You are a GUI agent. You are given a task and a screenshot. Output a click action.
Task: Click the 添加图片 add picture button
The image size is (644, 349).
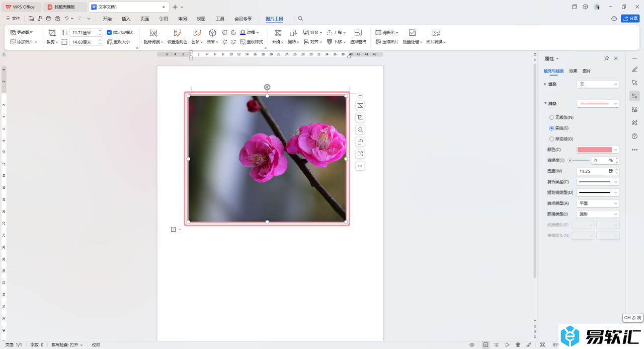[x=23, y=42]
